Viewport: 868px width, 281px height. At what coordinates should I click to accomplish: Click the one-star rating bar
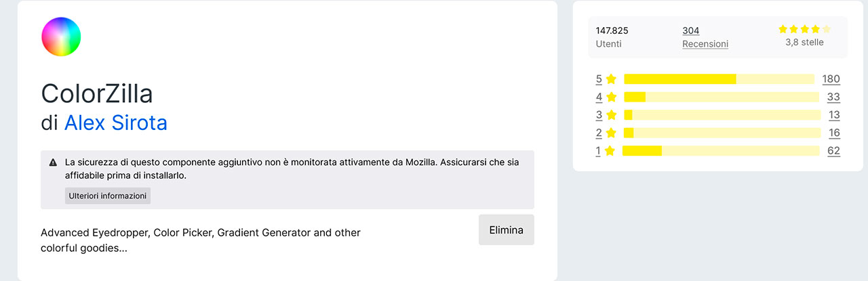[x=721, y=151]
